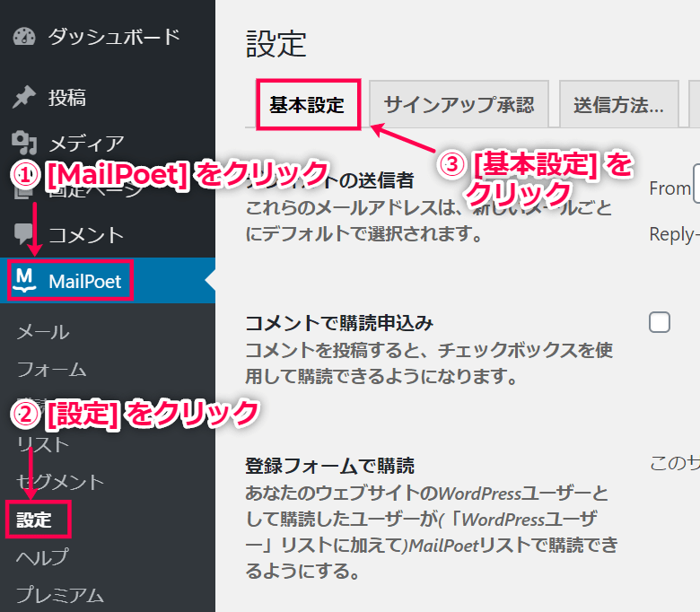Open the セグメント submenu link

point(60,482)
